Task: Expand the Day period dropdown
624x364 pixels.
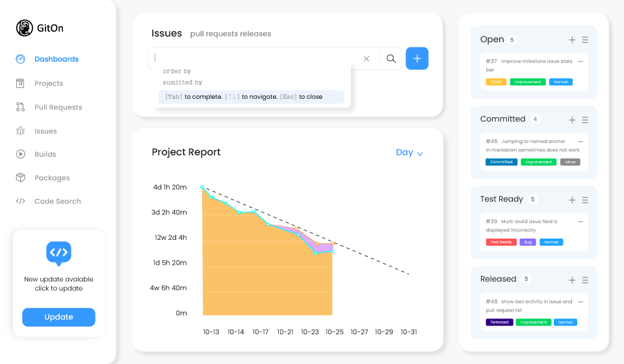Action: tap(409, 153)
